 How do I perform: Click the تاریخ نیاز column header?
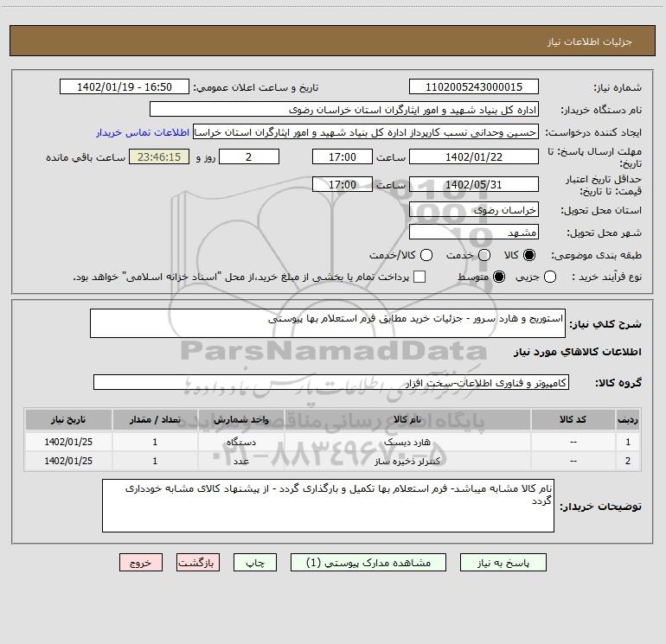tap(68, 419)
